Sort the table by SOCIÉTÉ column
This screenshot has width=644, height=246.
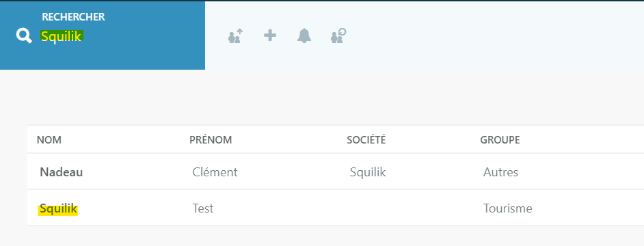(366, 140)
